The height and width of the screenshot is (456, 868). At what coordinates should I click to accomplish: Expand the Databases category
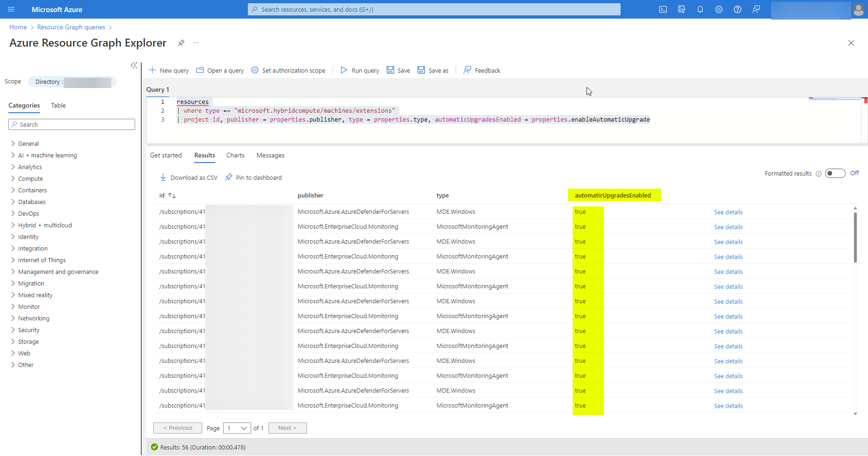(x=13, y=202)
